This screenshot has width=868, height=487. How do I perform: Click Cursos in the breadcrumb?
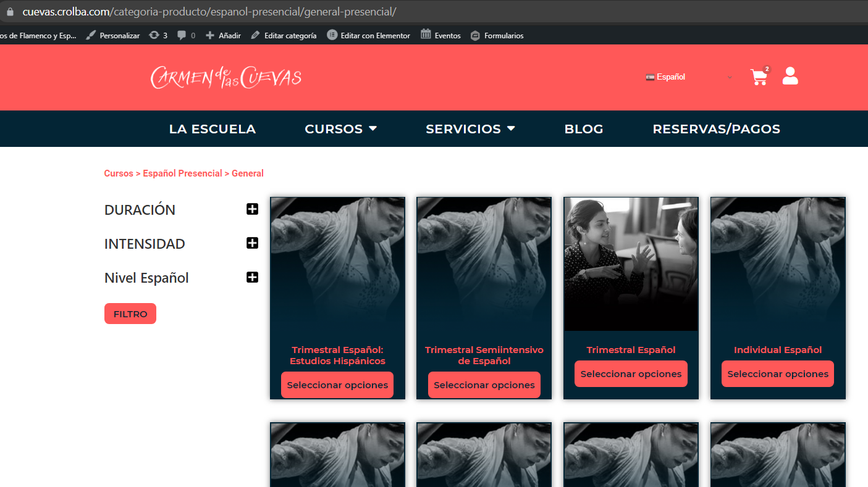(x=119, y=173)
